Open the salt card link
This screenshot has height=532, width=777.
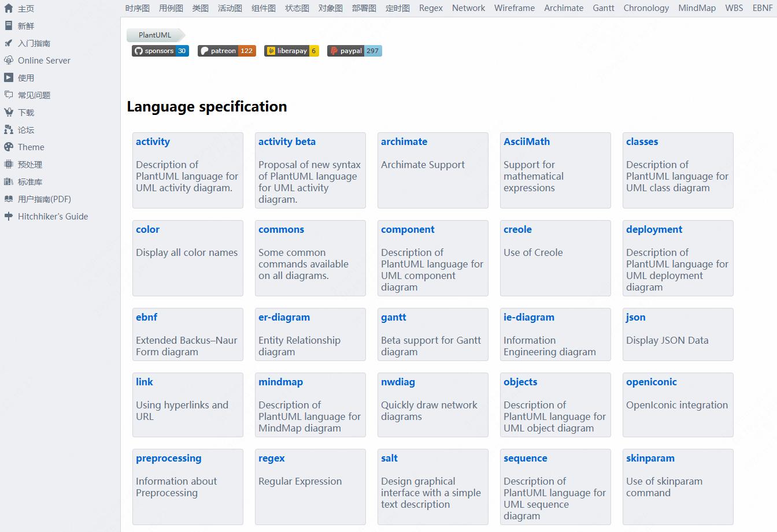click(389, 458)
